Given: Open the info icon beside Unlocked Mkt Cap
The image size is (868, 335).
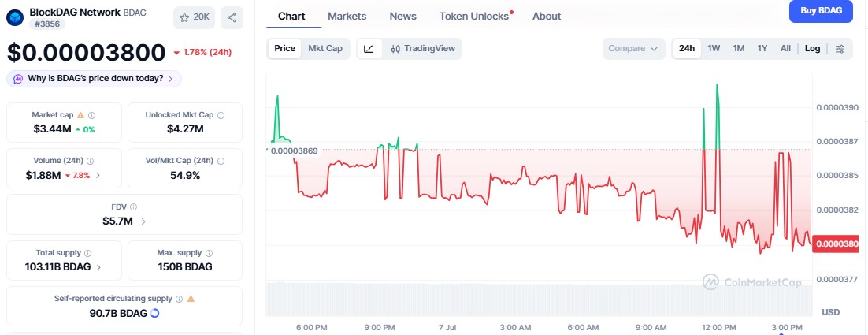Looking at the screenshot, I should click(x=221, y=115).
